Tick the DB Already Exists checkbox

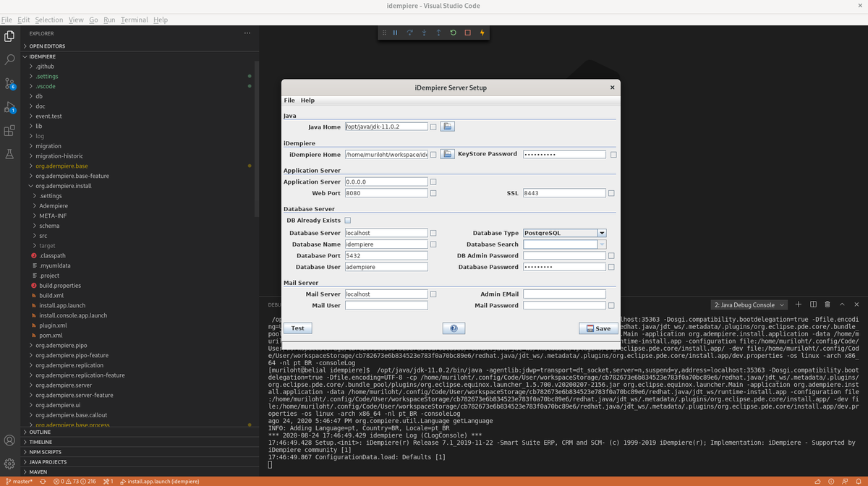coord(348,221)
